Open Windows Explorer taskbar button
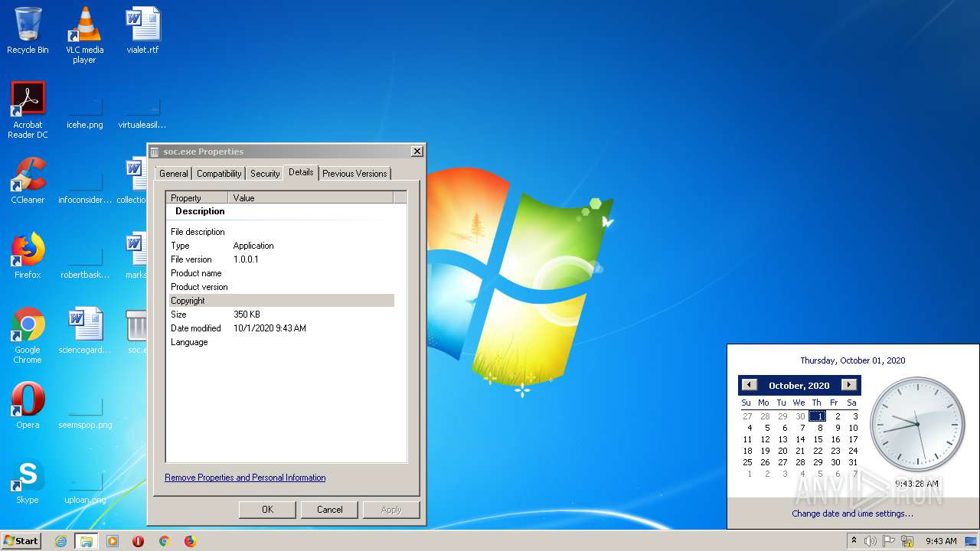This screenshot has width=980, height=551. (87, 541)
